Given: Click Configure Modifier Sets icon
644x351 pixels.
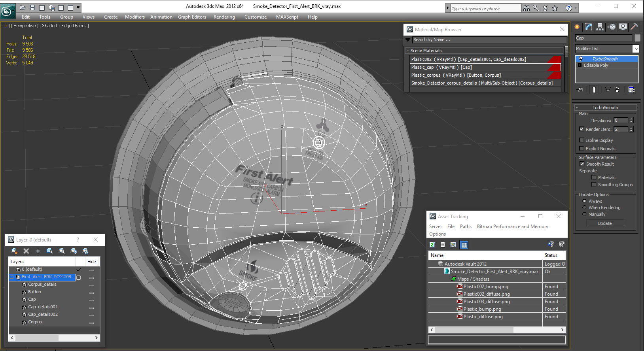Looking at the screenshot, I should 631,90.
